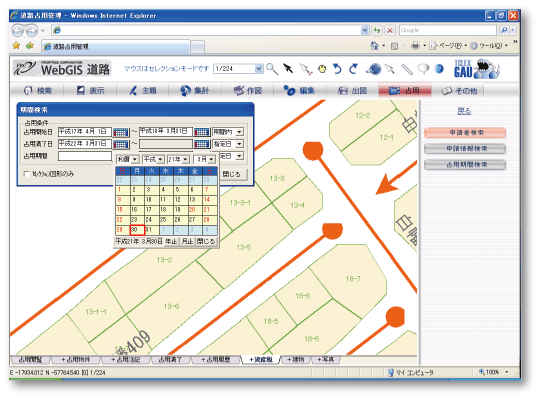The width and height of the screenshot is (540, 399).
Task: Click the 申請者検索 button
Action: [465, 133]
